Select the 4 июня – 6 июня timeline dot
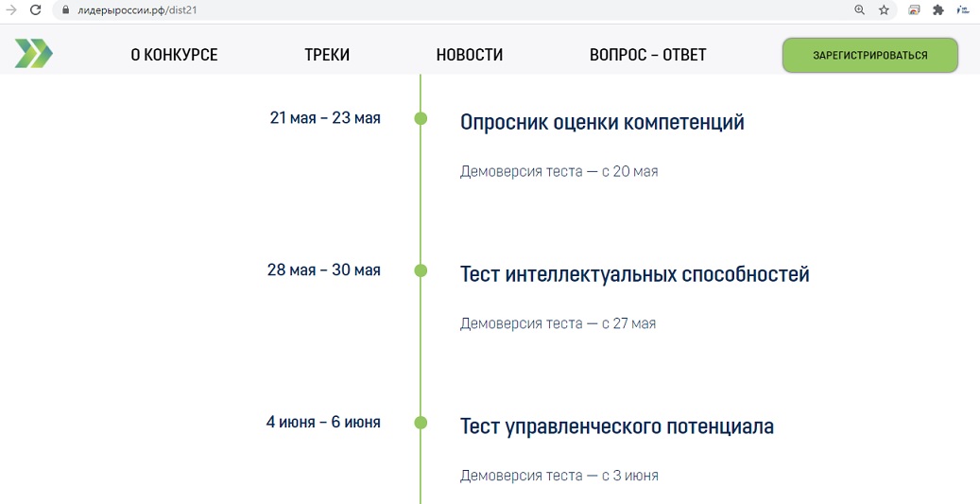Screen dimensions: 980x504 (421, 423)
